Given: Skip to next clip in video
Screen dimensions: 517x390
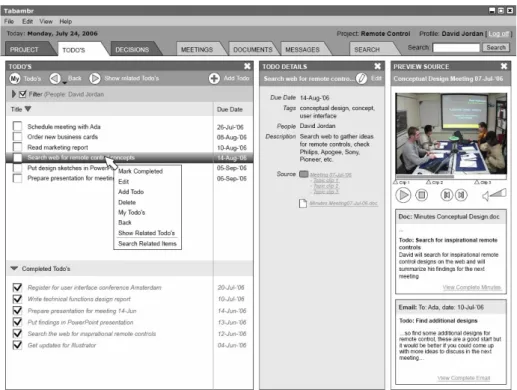Looking at the screenshot, I should (x=461, y=195).
